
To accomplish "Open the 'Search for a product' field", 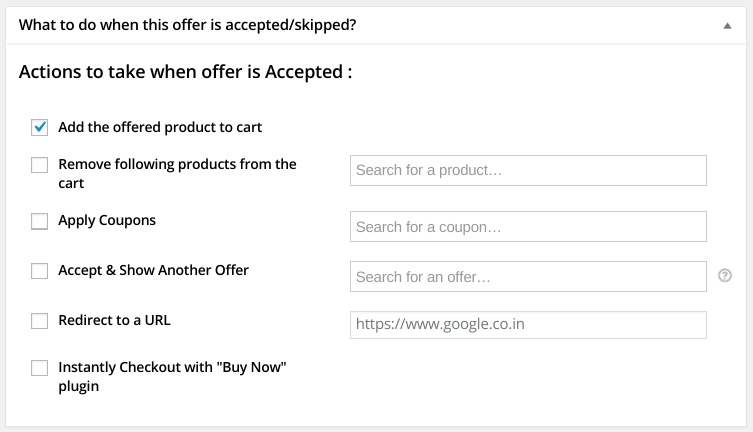I will (x=528, y=170).
